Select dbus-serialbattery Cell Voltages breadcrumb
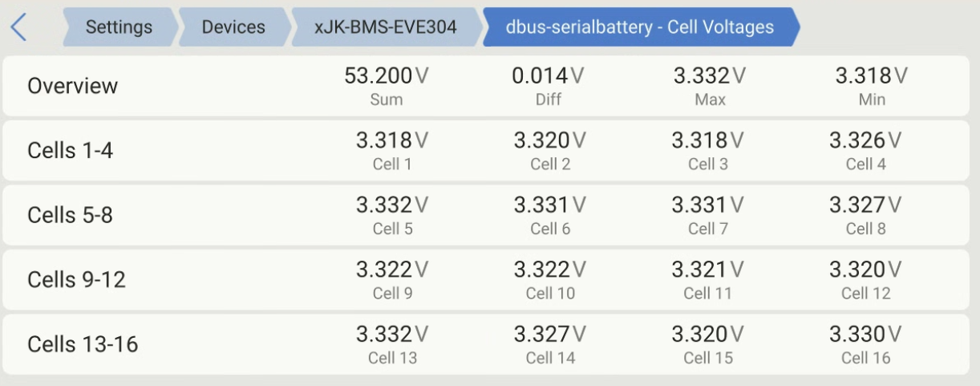The width and height of the screenshot is (980, 386). click(x=639, y=27)
